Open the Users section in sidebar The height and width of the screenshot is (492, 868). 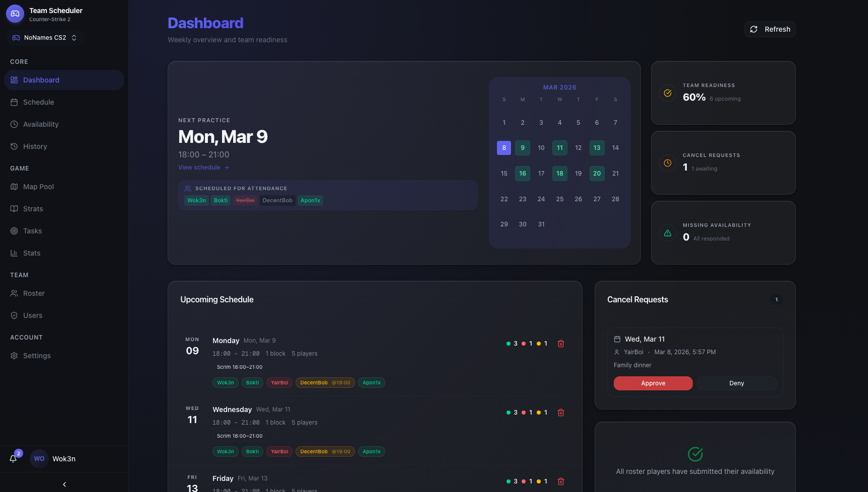[x=33, y=315]
